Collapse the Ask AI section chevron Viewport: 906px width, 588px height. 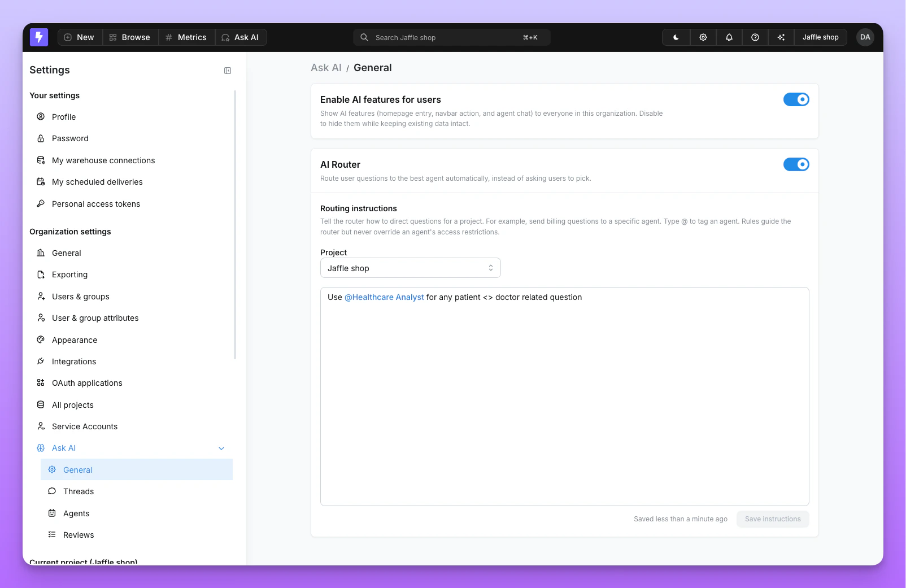click(x=221, y=448)
